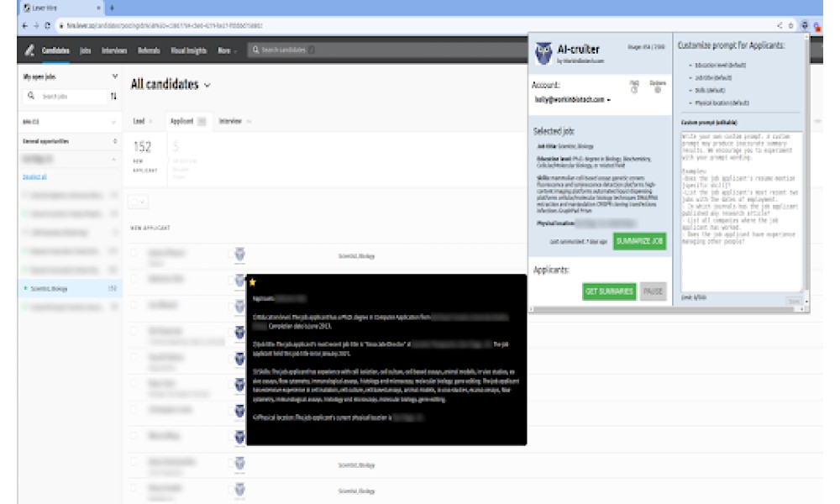Open the Candidates navigation tab
Screen dimensions: 840x504
tap(55, 50)
